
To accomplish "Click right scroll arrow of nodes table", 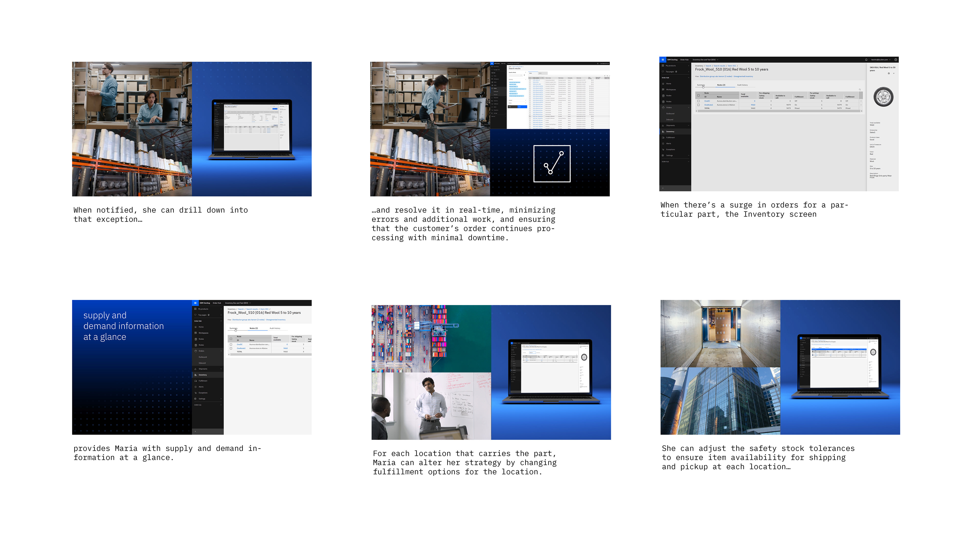I will (x=861, y=111).
